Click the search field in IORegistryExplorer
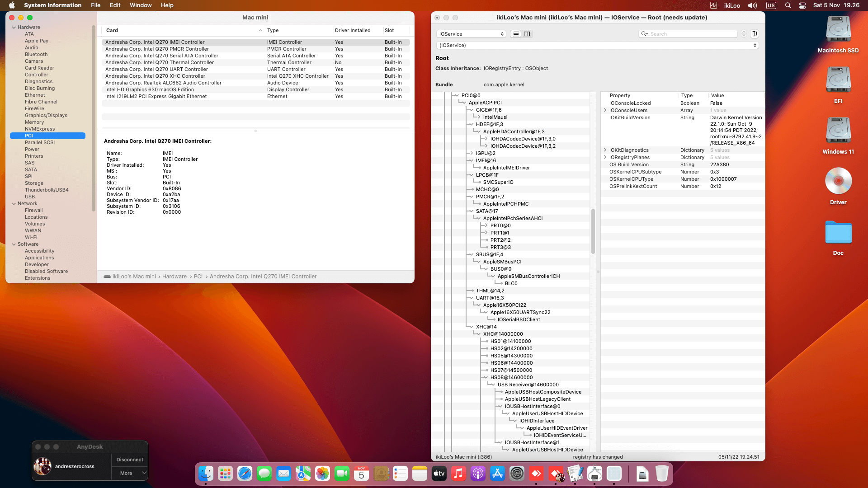The height and width of the screenshot is (488, 868). point(688,34)
